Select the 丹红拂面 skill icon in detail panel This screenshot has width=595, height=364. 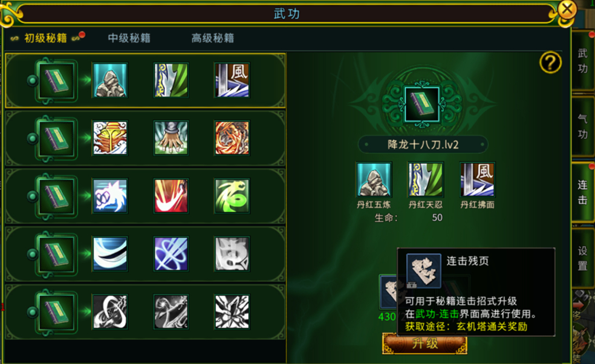coord(477,180)
